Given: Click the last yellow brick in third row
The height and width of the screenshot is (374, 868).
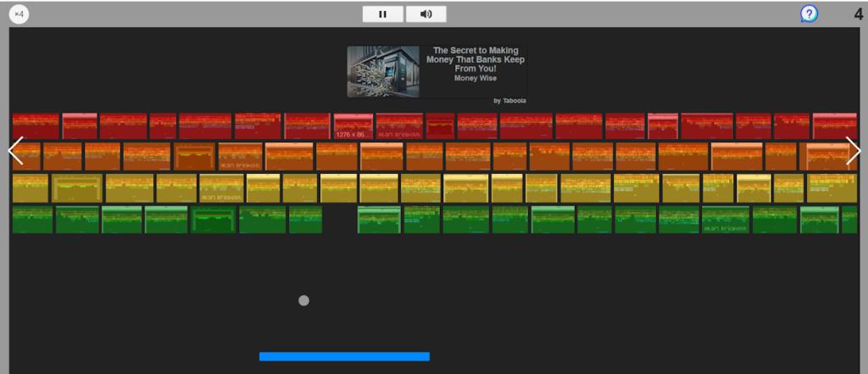Looking at the screenshot, I should [x=832, y=188].
